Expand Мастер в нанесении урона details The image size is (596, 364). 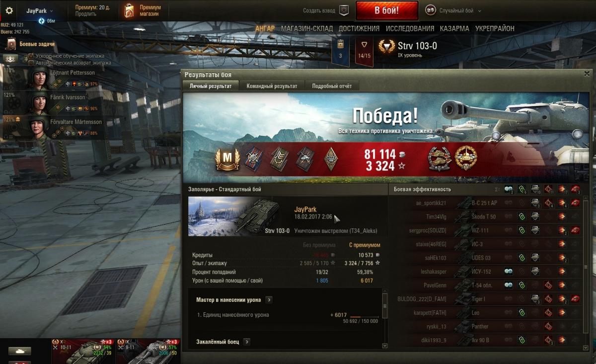click(269, 300)
